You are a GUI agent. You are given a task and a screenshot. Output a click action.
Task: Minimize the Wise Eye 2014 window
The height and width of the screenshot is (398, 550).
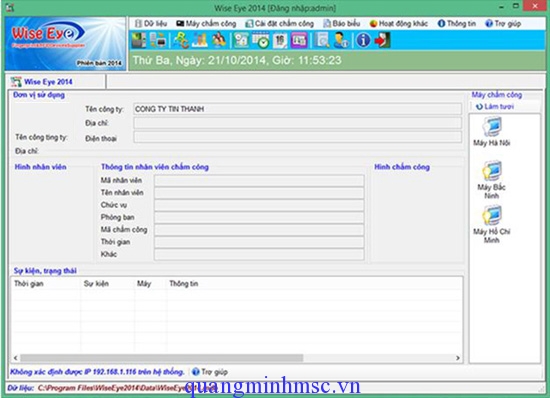point(502,7)
